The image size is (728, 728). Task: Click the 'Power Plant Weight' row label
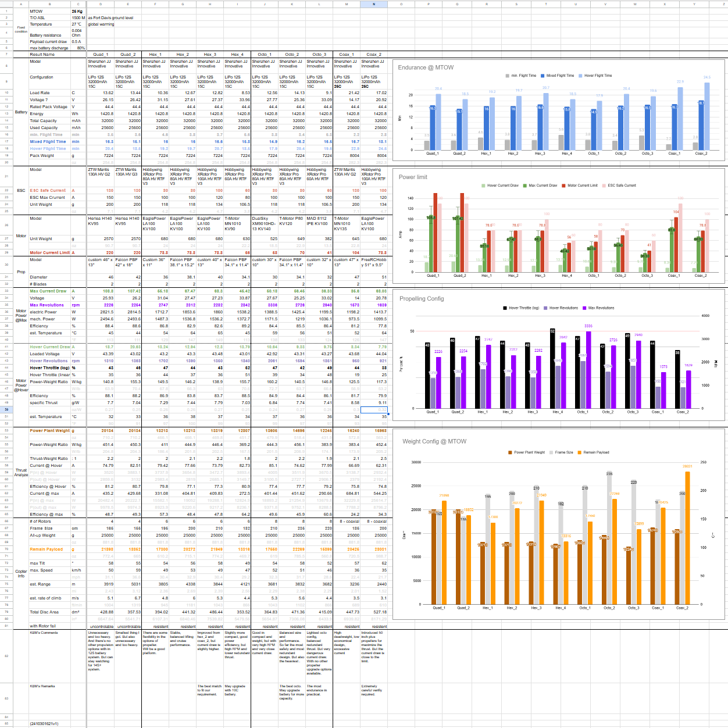pyautogui.click(x=49, y=430)
